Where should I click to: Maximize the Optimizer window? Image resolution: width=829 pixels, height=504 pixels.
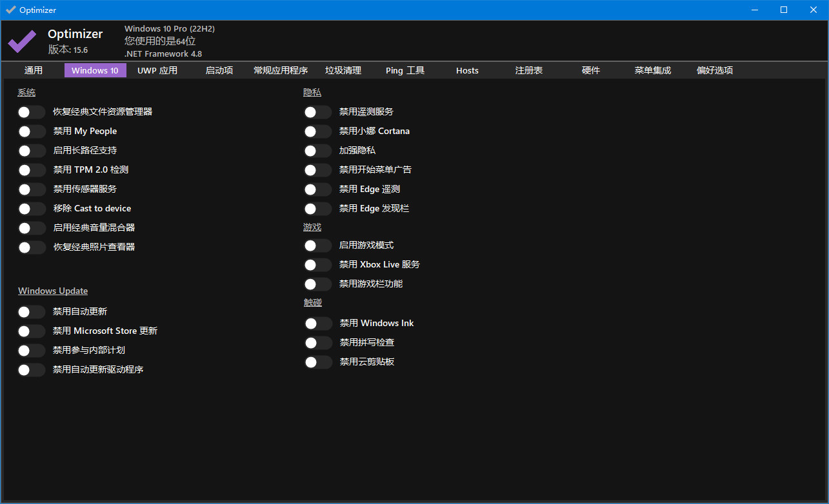click(x=784, y=10)
